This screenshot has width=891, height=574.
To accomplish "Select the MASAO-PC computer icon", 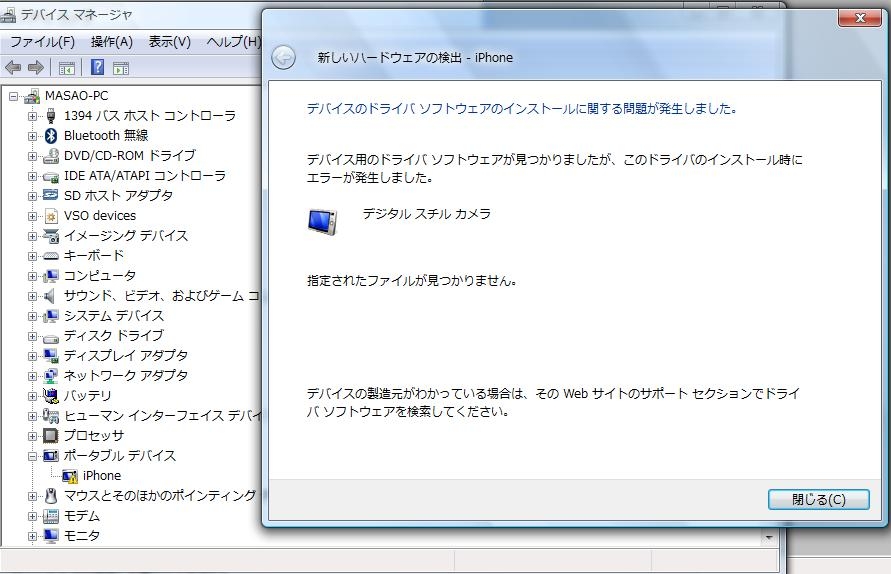I will 32,96.
